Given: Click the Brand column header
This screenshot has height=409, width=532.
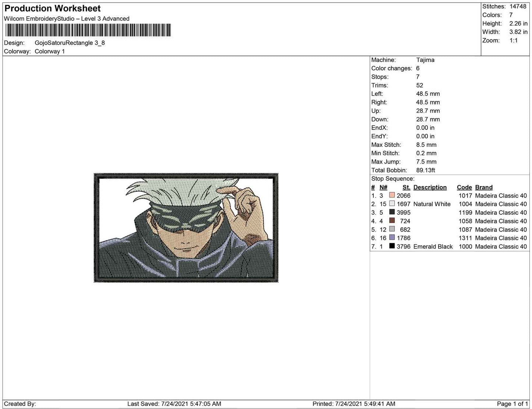Looking at the screenshot, I should (484, 187).
